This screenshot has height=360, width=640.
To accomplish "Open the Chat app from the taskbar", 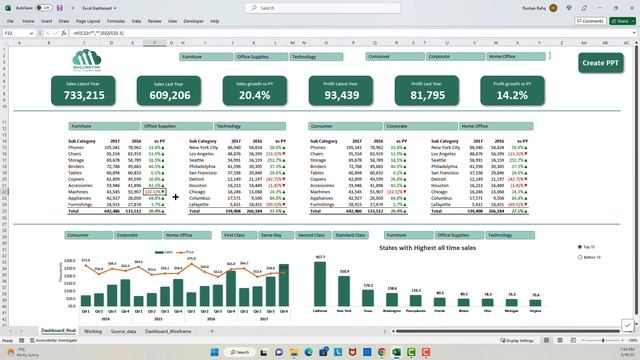I will click(x=279, y=352).
